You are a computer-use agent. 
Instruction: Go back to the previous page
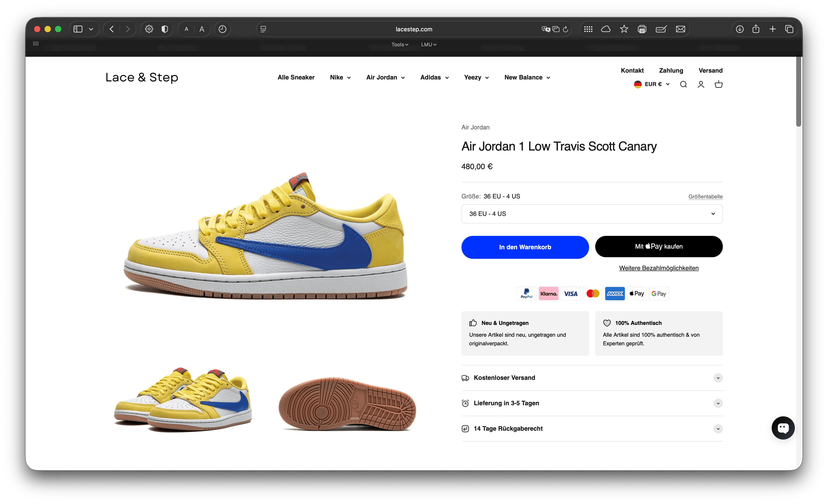click(x=112, y=29)
